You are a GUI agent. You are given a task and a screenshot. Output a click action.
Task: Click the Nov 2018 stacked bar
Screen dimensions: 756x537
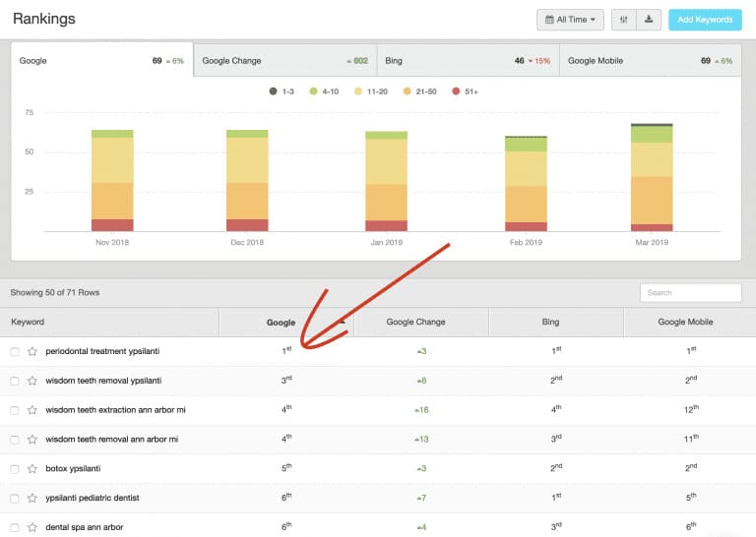coord(112,181)
